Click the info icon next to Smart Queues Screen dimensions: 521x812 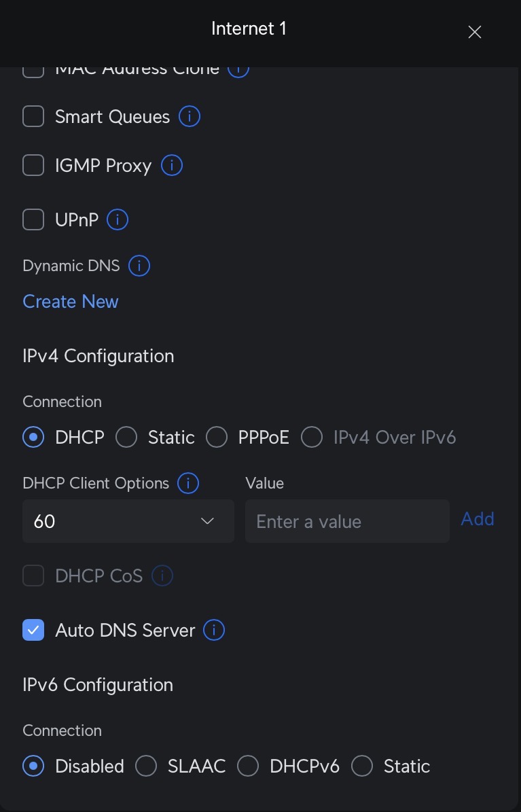[190, 117]
